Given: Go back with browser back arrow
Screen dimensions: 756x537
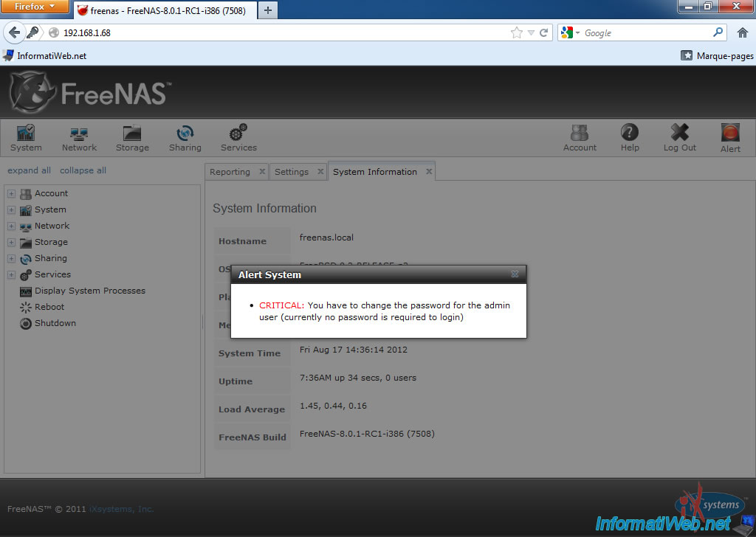Looking at the screenshot, I should pyautogui.click(x=15, y=32).
